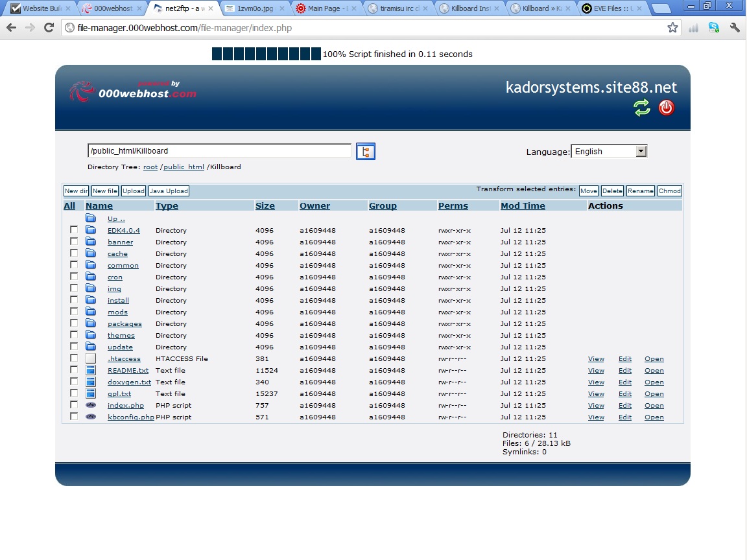The width and height of the screenshot is (747, 560).
Task: Click the PHP icon next to kbconfig.php
Action: pyautogui.click(x=91, y=417)
